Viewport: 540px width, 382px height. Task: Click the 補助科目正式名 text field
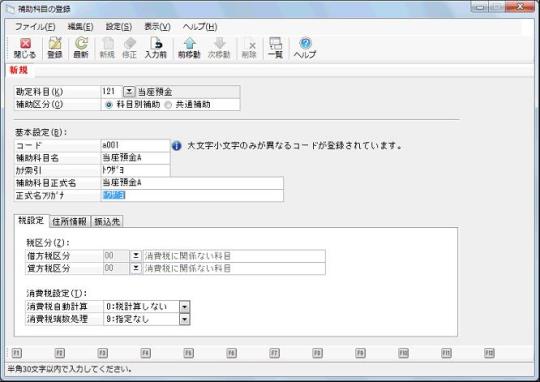click(x=192, y=183)
